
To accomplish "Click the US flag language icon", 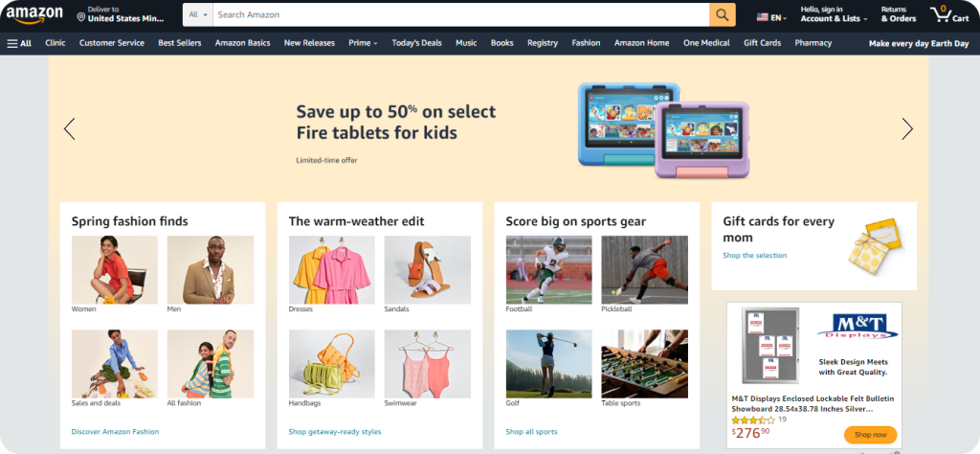I will pos(762,17).
